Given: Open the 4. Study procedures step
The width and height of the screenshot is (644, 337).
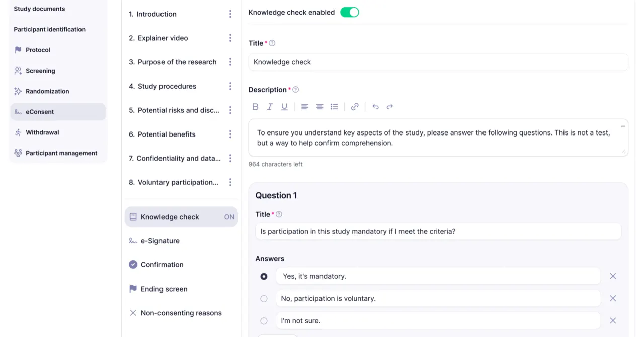Looking at the screenshot, I should [x=163, y=86].
